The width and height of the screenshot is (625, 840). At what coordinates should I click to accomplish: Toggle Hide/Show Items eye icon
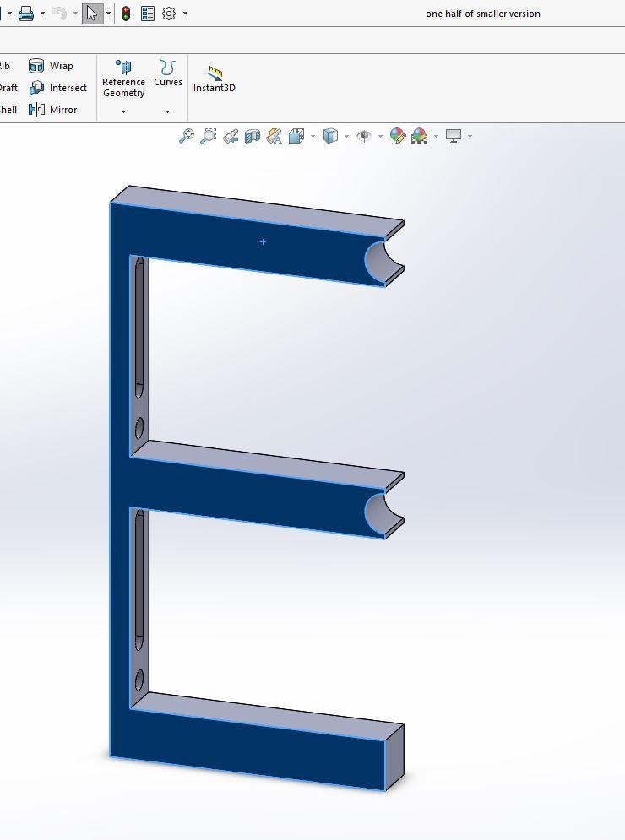pos(364,137)
